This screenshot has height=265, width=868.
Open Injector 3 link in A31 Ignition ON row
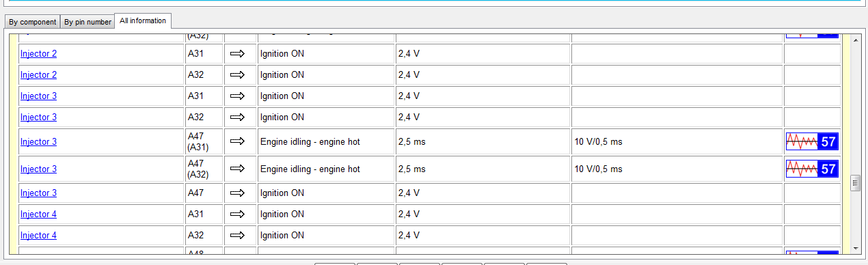click(x=38, y=96)
